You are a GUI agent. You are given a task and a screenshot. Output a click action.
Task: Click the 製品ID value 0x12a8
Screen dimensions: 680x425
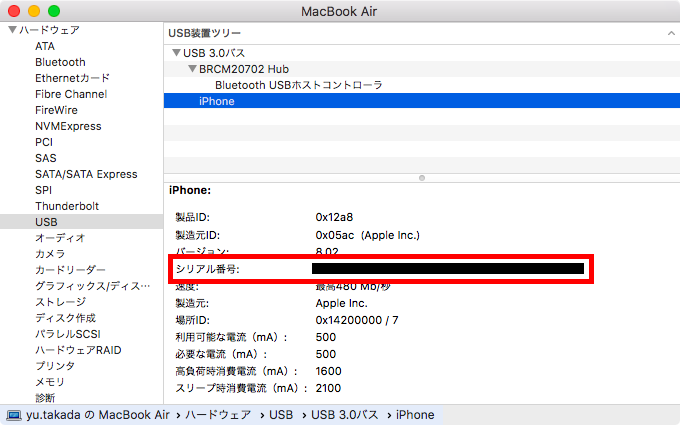334,217
